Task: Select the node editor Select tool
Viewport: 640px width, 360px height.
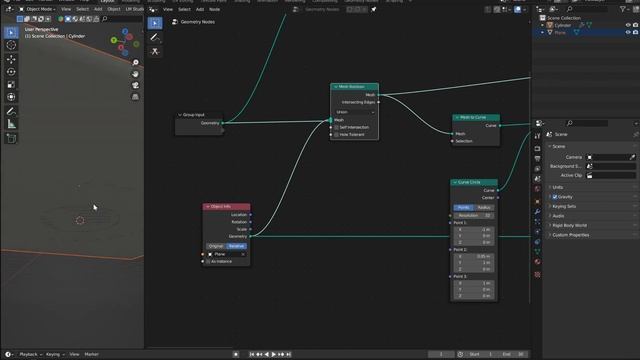Action: 155,23
